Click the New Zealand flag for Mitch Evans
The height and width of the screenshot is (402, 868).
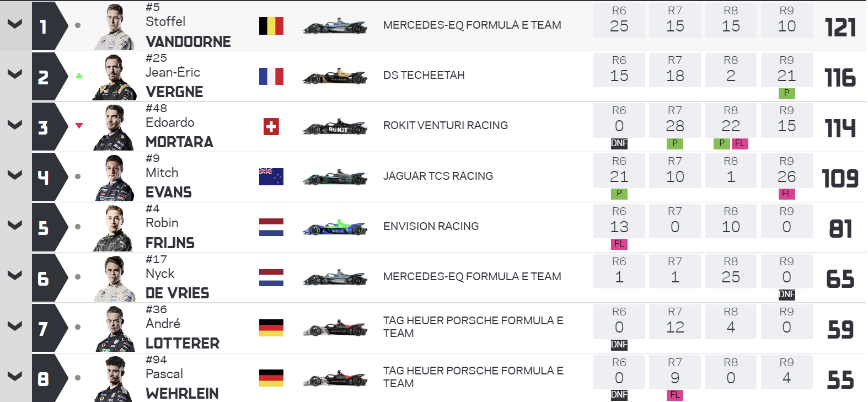click(x=271, y=176)
